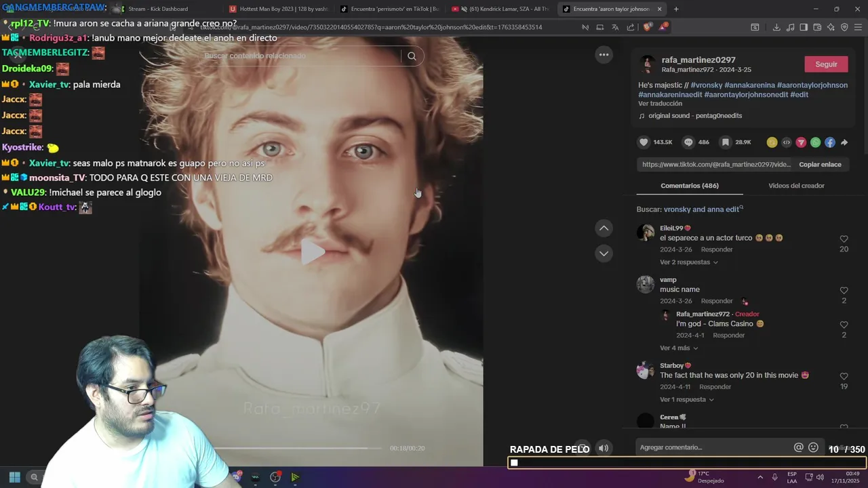
Task: Open the Leo AI sparkle icon
Action: pyautogui.click(x=831, y=27)
